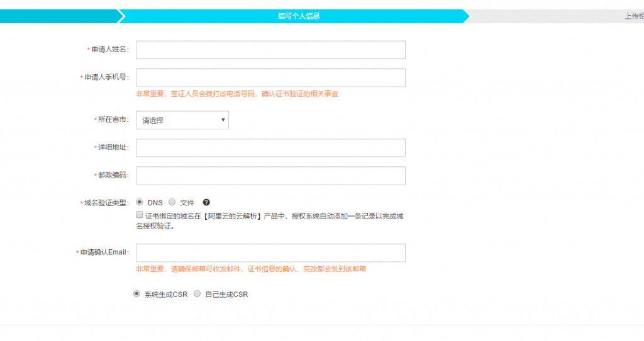Pick the 自己生成CSR radio option

pos(197,294)
